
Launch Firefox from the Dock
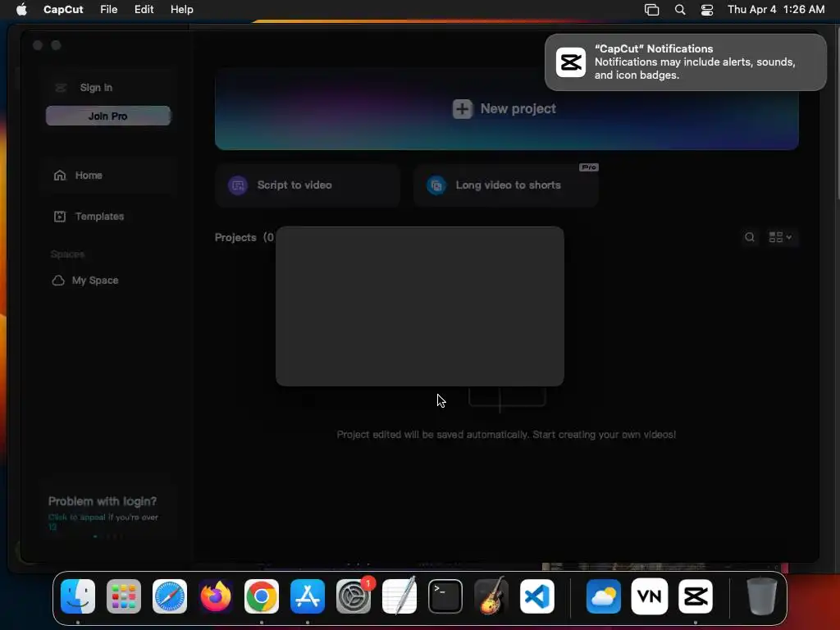click(x=216, y=596)
